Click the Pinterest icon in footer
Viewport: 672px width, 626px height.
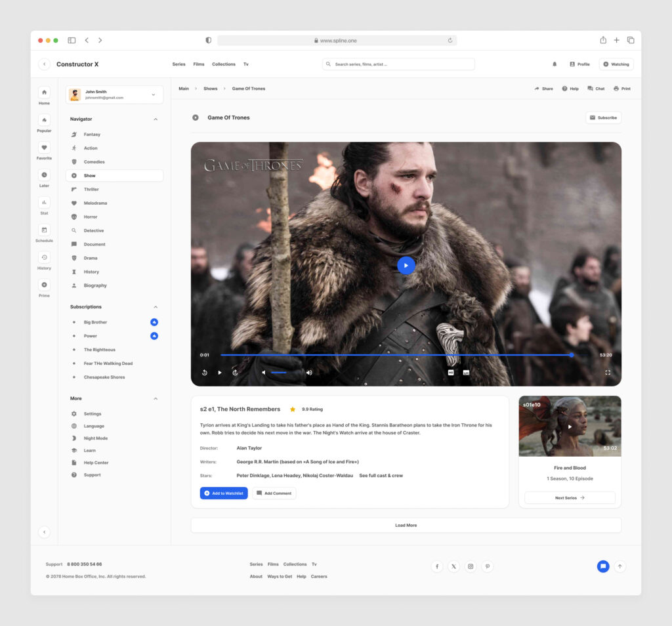[x=488, y=566]
